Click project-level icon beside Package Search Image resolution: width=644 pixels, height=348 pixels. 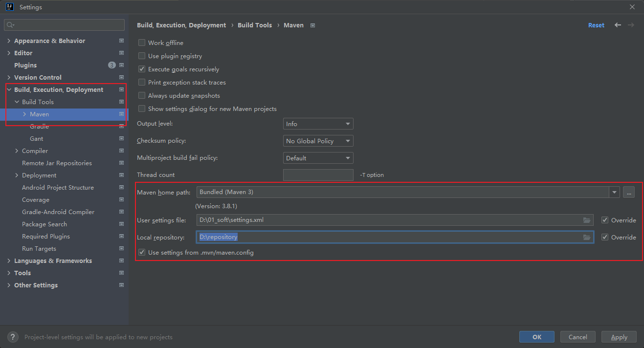click(x=121, y=224)
